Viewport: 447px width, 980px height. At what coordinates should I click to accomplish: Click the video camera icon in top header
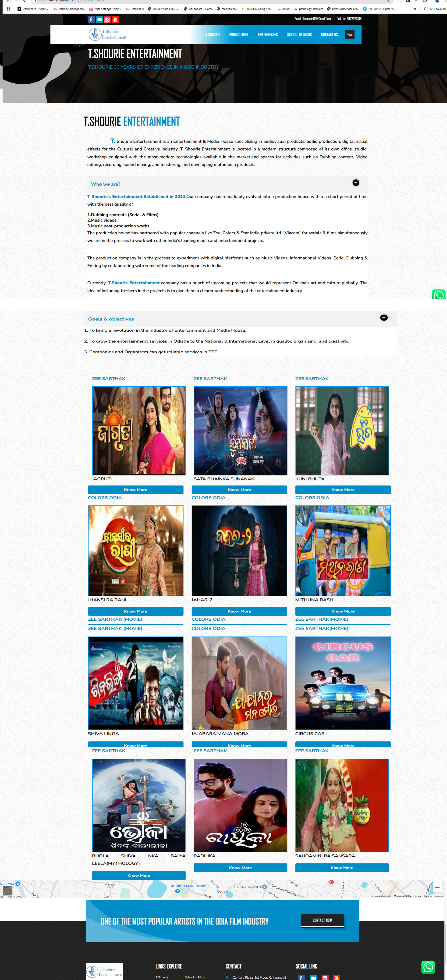point(99,19)
